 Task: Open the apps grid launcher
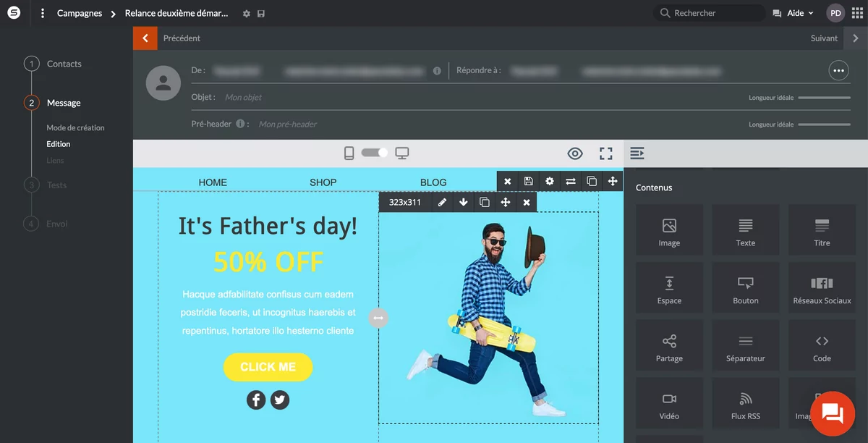click(857, 13)
